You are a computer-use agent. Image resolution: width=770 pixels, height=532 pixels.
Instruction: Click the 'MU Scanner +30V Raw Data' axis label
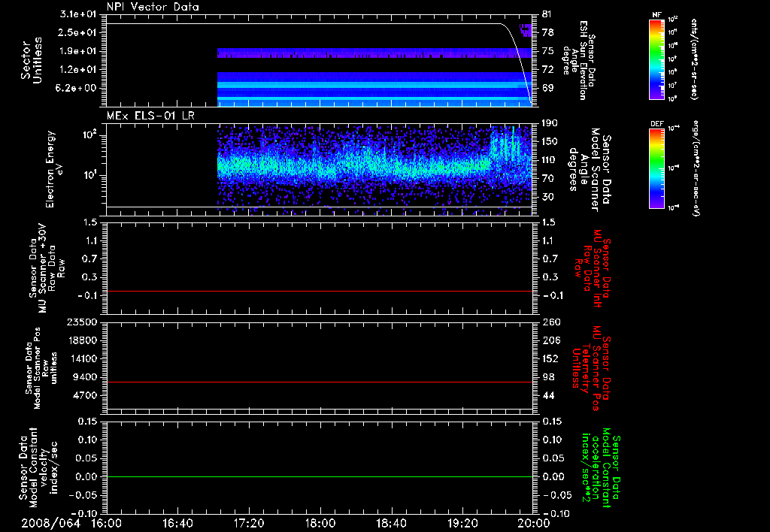click(47, 268)
